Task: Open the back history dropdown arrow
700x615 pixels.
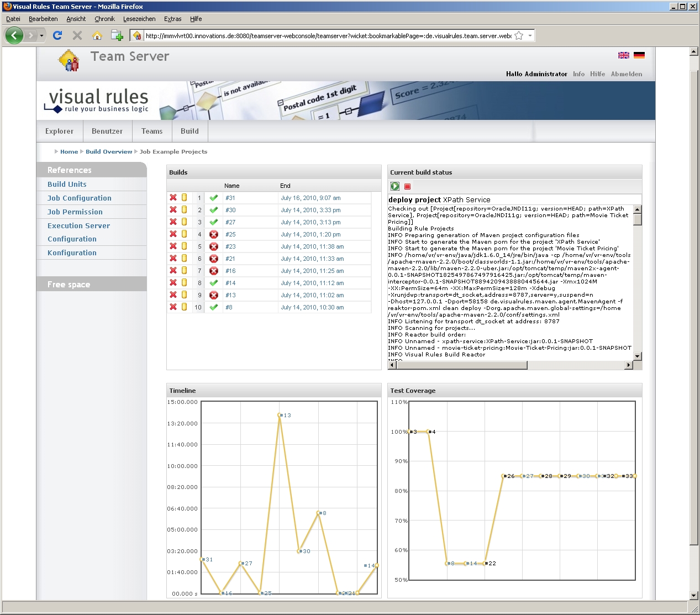Action: [41, 36]
